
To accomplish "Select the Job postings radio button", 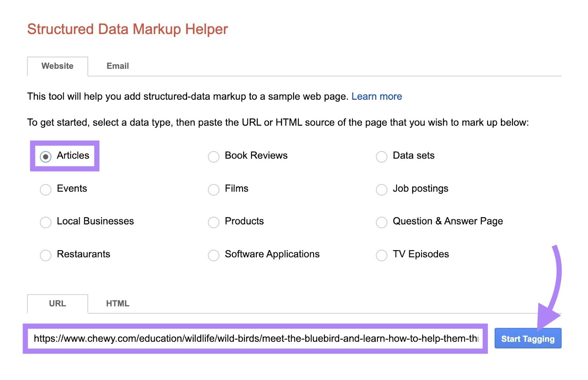I will pyautogui.click(x=381, y=189).
